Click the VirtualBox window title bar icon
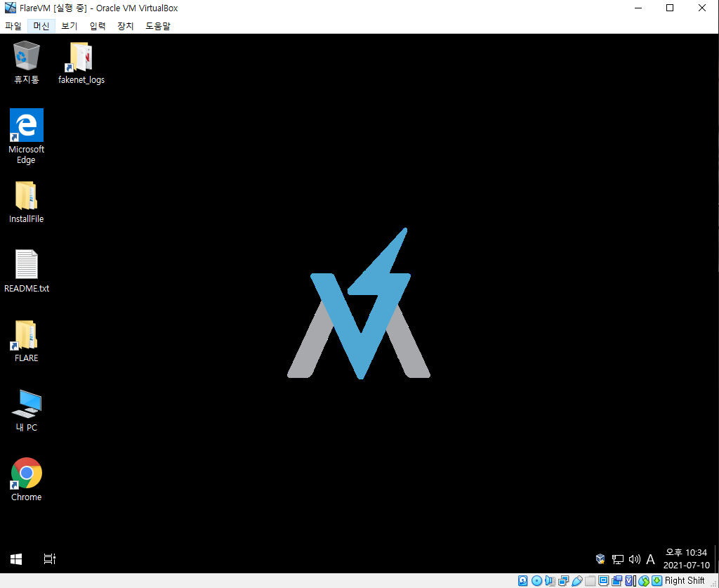This screenshot has width=719, height=588. pyautogui.click(x=10, y=8)
